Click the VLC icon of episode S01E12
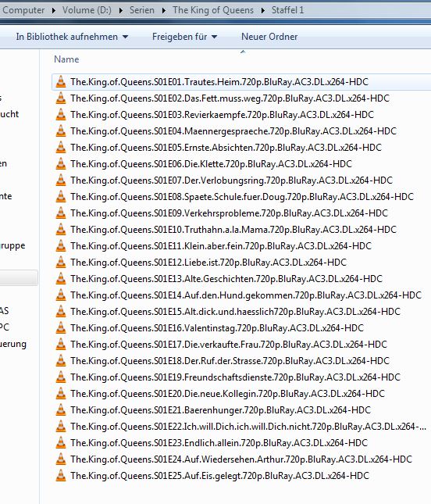431x504 pixels. pos(61,263)
